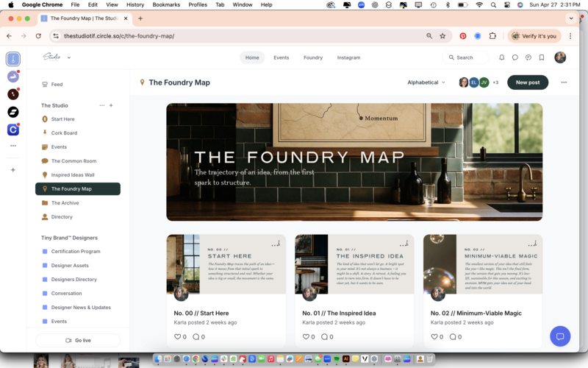The image size is (588, 368).
Task: Select the Foundry tab
Action: [313, 57]
